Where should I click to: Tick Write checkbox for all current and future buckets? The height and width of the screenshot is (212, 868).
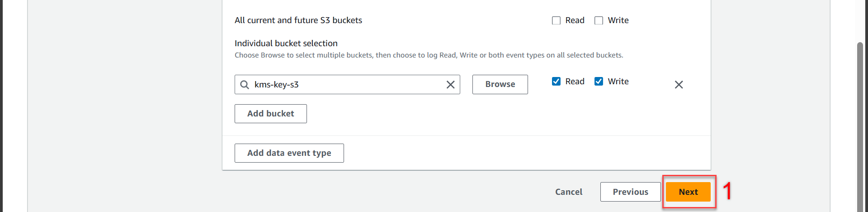click(x=599, y=20)
